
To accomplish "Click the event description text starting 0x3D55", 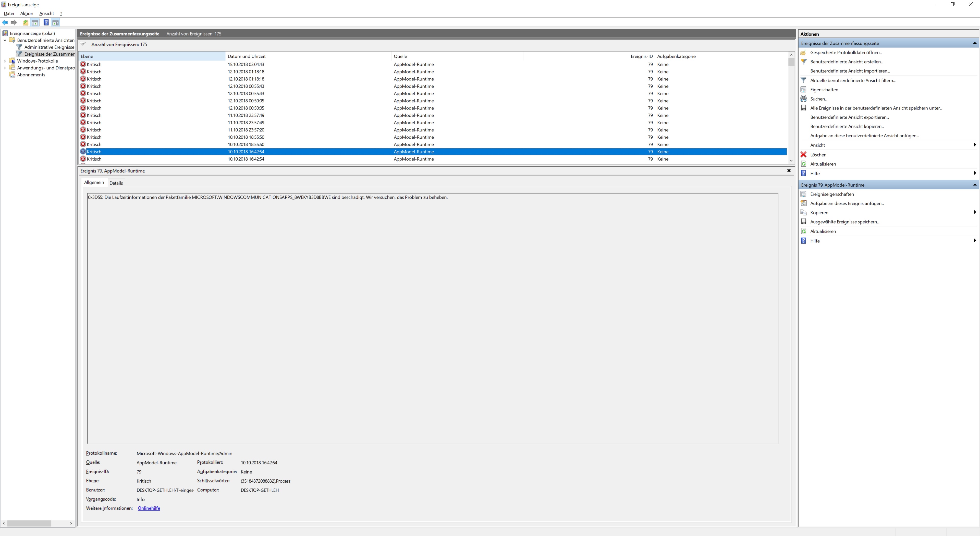I will (x=268, y=198).
